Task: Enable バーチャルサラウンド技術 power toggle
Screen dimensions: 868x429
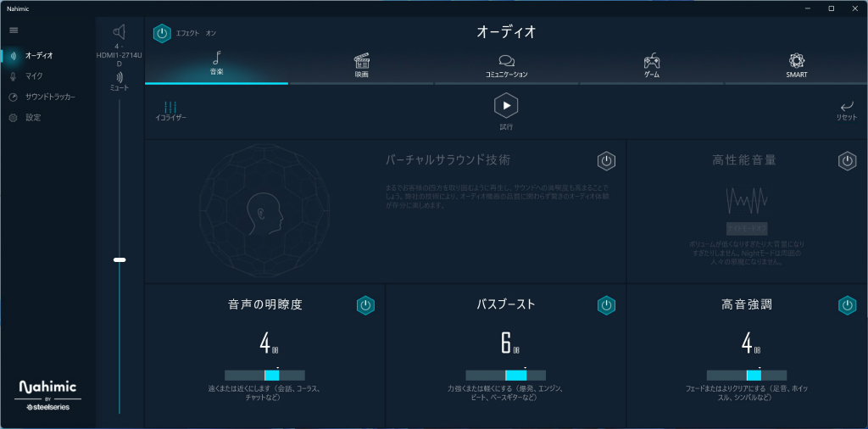Action: tap(606, 161)
